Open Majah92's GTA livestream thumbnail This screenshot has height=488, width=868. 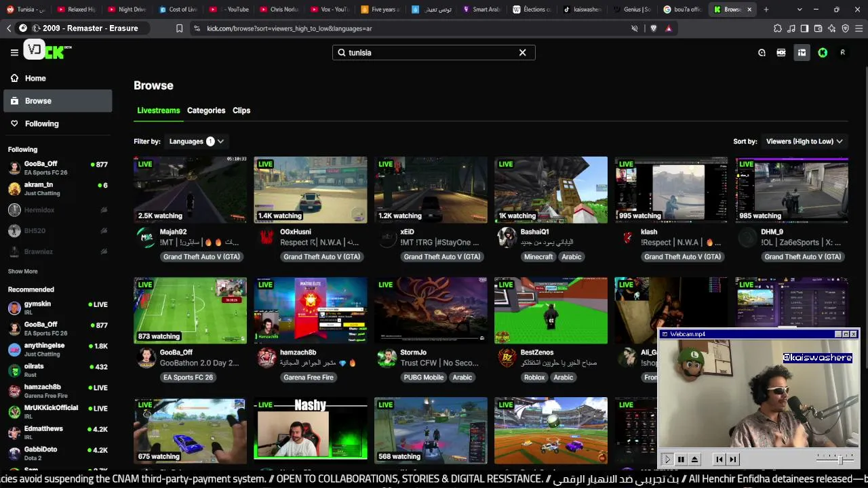click(191, 190)
